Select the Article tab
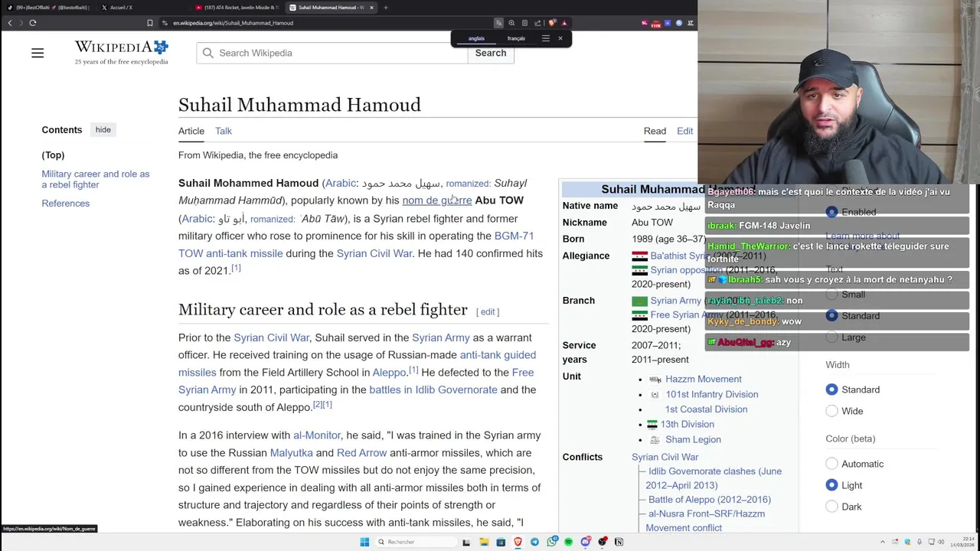Viewport: 980px width, 551px height. tap(191, 131)
